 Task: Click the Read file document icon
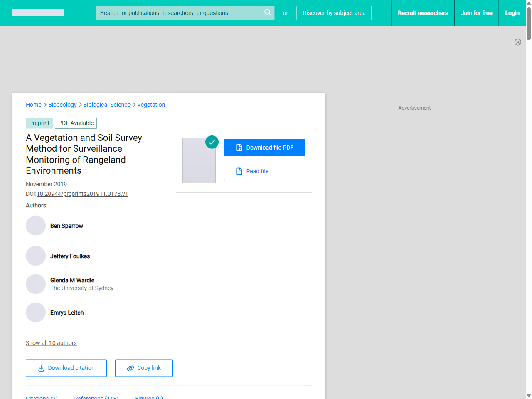click(x=239, y=171)
